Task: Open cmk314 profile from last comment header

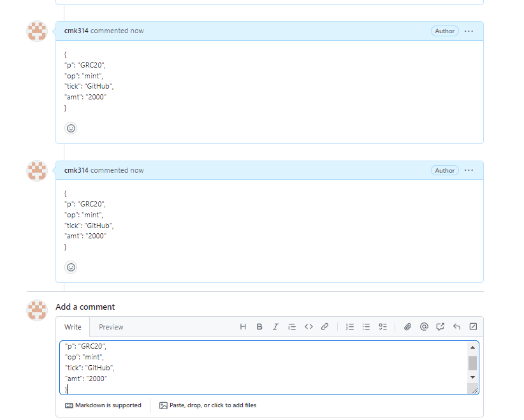Action: 76,170
